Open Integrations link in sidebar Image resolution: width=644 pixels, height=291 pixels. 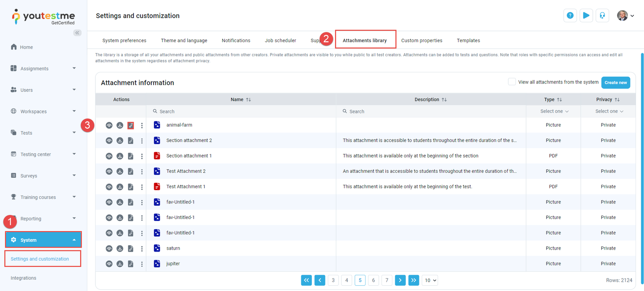pyautogui.click(x=23, y=278)
